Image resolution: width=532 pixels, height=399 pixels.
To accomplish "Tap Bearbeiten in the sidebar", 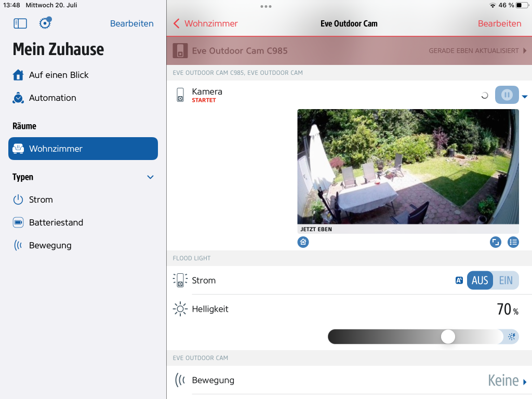I will click(x=131, y=23).
